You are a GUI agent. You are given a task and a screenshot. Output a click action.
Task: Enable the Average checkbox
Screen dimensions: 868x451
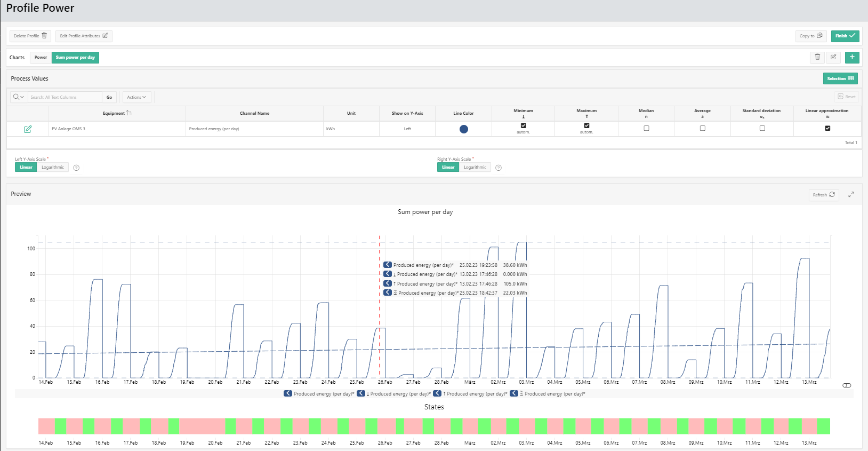702,128
